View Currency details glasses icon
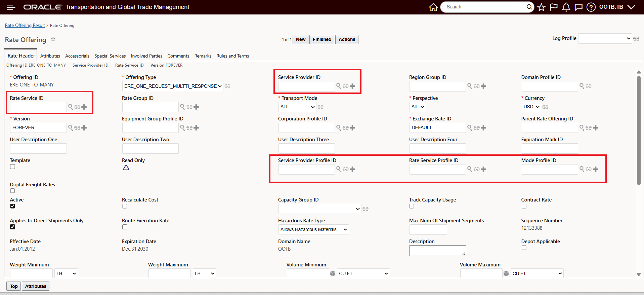Screen dimensions: 644x295 pos(545,107)
